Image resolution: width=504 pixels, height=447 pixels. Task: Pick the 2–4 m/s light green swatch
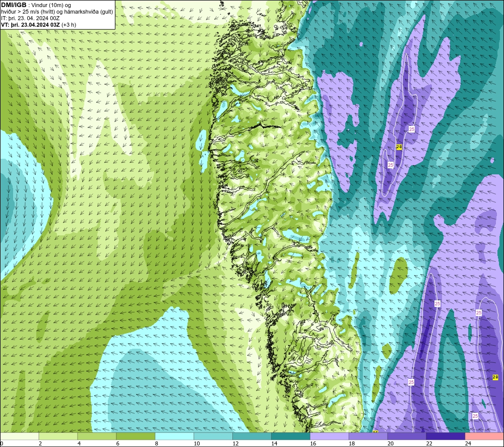pyautogui.click(x=58, y=436)
